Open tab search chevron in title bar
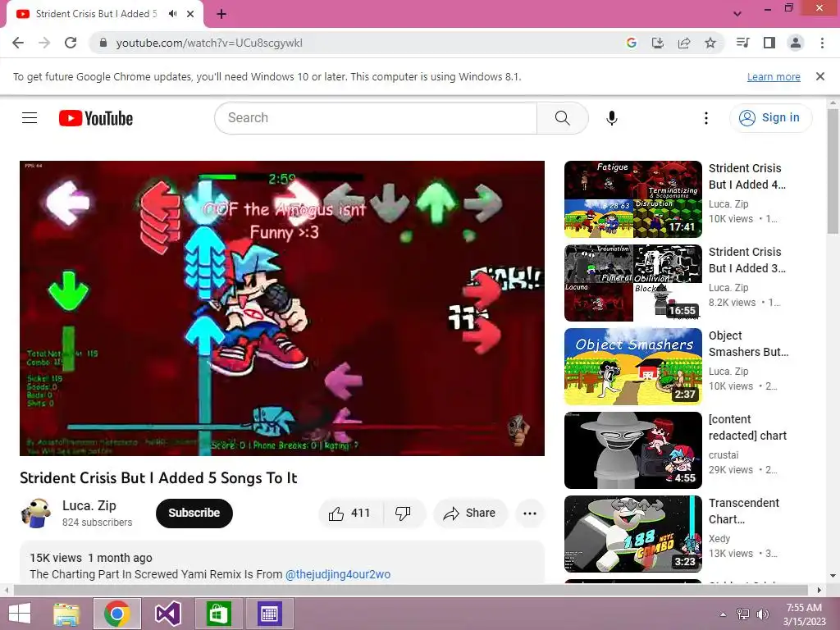840x630 pixels. (737, 14)
